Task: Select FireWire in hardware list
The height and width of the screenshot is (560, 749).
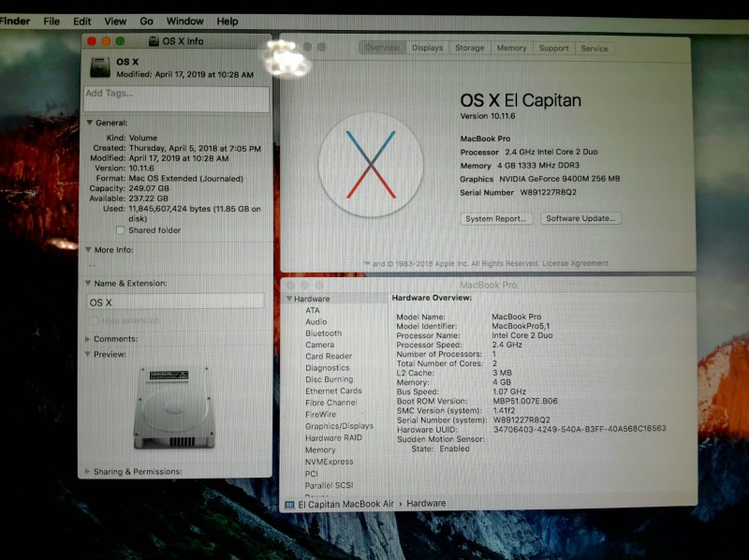Action: click(320, 414)
